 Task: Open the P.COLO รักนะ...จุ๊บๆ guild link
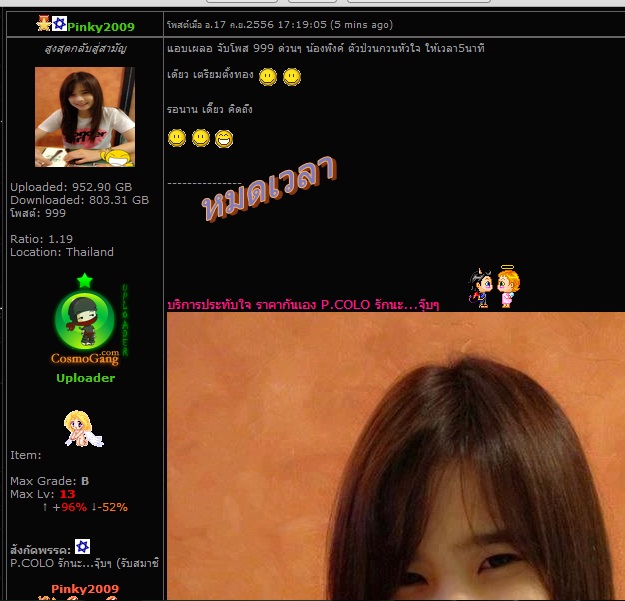click(x=85, y=563)
